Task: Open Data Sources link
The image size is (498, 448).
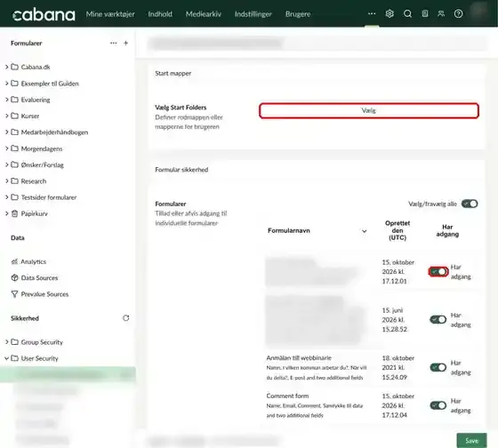Action: coord(39,278)
